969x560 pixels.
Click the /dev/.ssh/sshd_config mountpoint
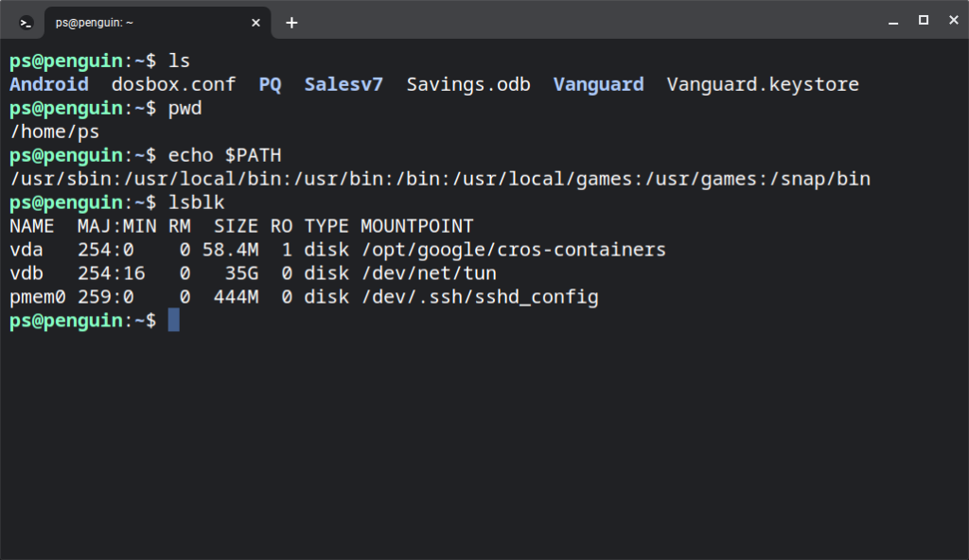click(479, 297)
